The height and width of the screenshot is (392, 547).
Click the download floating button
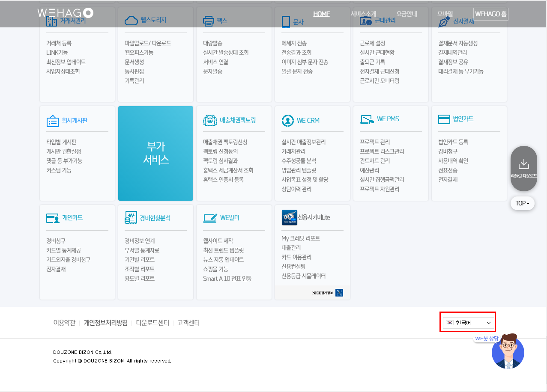coord(523,168)
